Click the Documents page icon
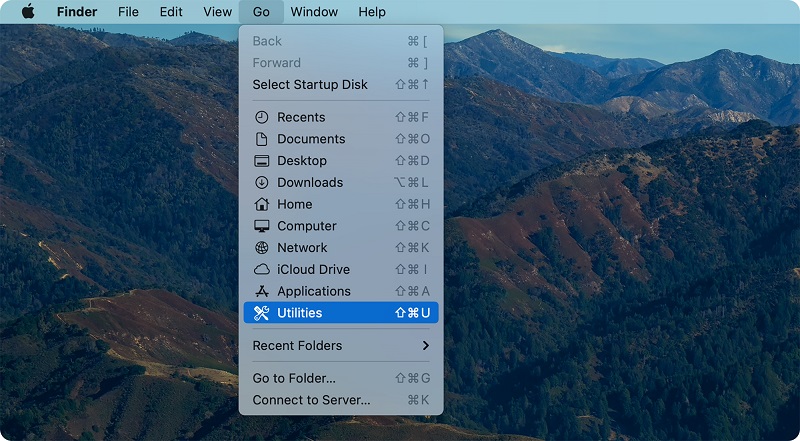The height and width of the screenshot is (441, 800). [x=262, y=139]
